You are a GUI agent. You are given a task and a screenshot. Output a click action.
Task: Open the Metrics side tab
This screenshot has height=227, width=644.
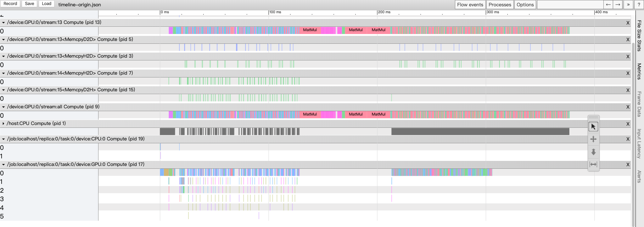pos(639,71)
